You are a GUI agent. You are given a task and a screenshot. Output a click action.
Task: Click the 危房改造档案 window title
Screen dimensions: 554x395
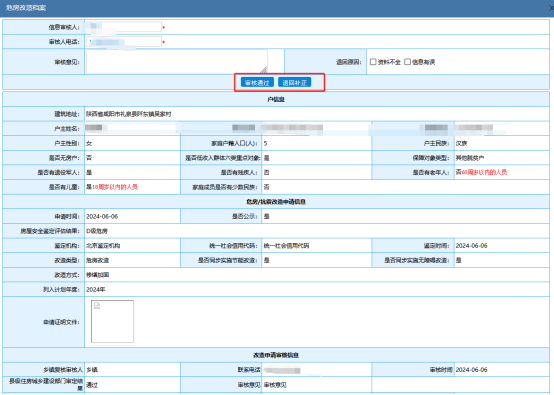coord(26,8)
